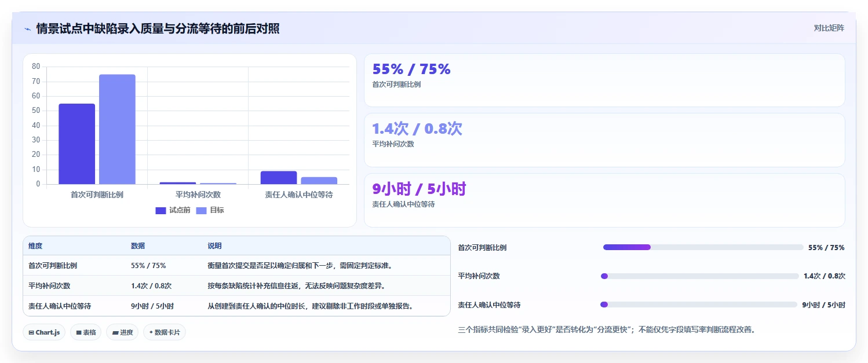Click the 试点前 bar for 首次可判断比例

(77, 144)
